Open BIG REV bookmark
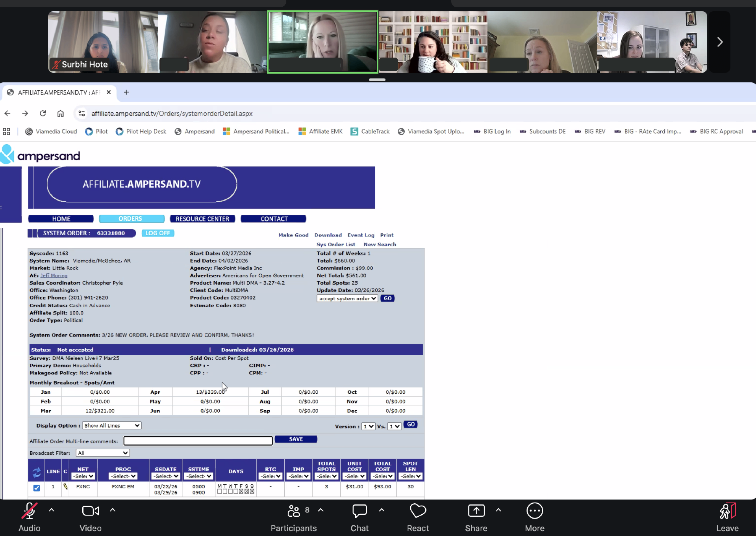756x536 pixels. [x=590, y=132]
